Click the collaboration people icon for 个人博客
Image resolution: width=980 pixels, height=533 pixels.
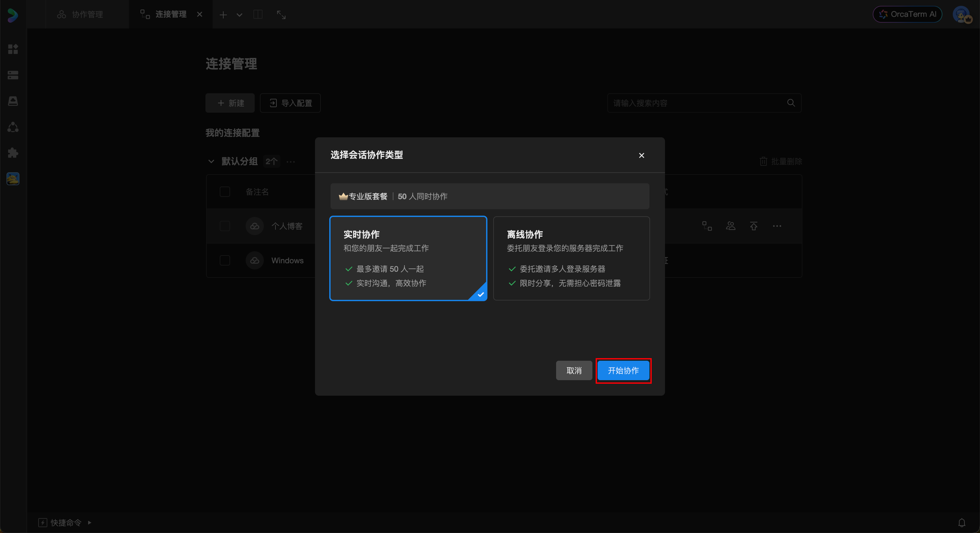[730, 226]
